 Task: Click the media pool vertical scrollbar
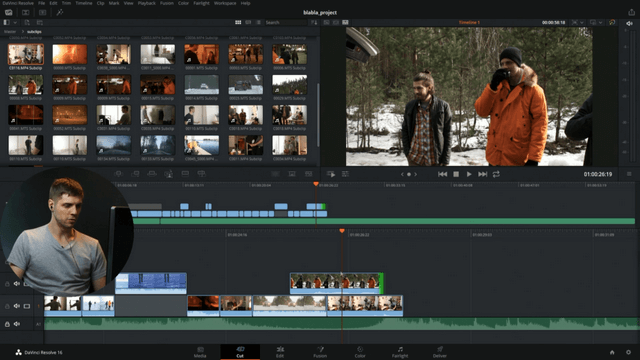pos(318,114)
